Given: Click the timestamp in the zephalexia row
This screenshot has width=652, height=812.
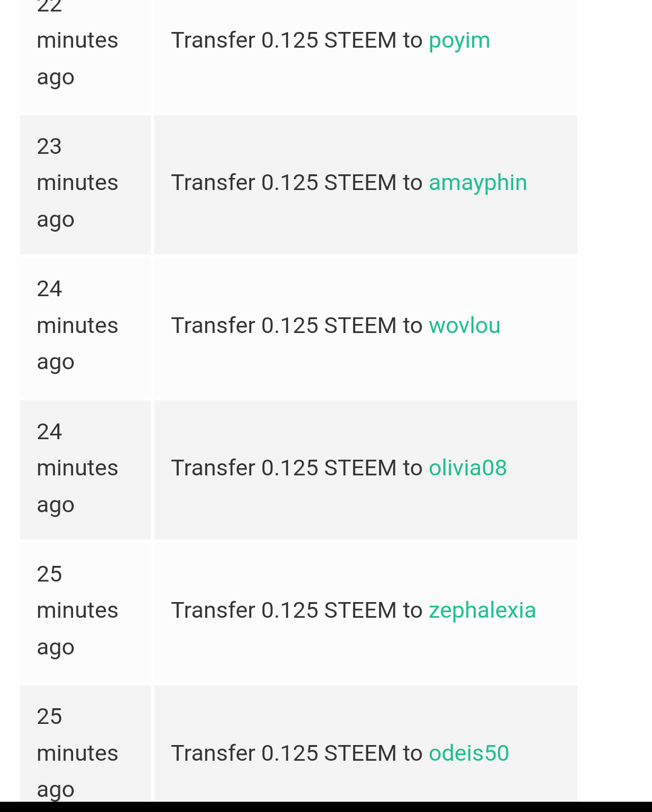Looking at the screenshot, I should coord(77,611).
